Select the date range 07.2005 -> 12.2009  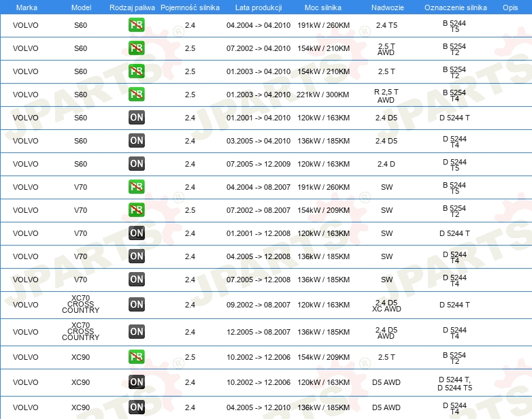pyautogui.click(x=259, y=163)
